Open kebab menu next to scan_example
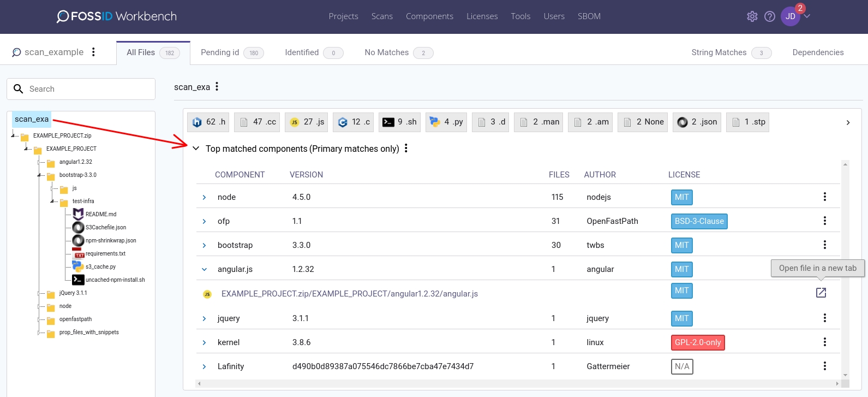 (93, 52)
